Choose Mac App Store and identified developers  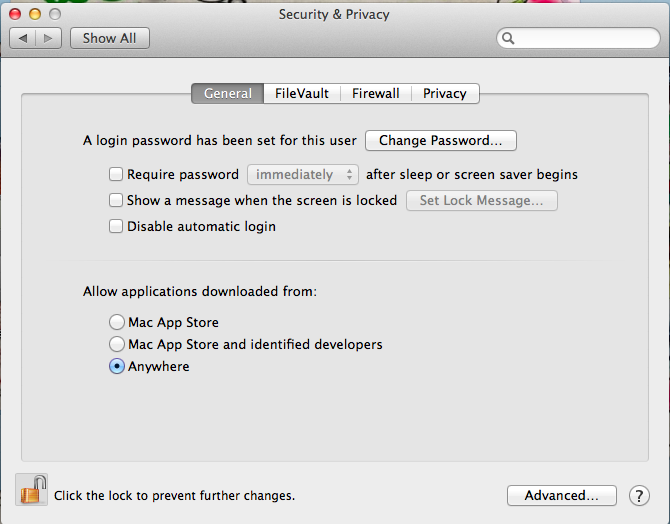[x=117, y=344]
